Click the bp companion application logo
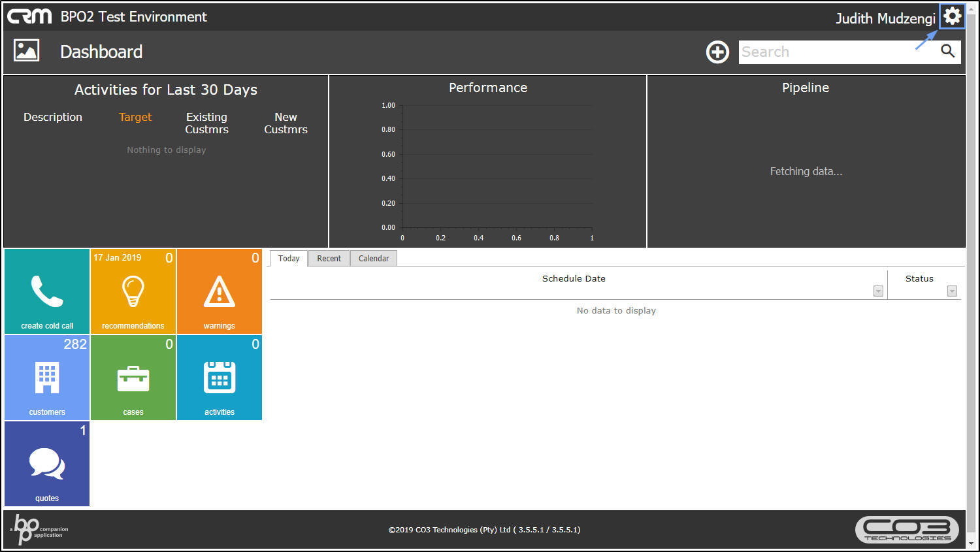Screen dimensions: 980x552 [39, 529]
